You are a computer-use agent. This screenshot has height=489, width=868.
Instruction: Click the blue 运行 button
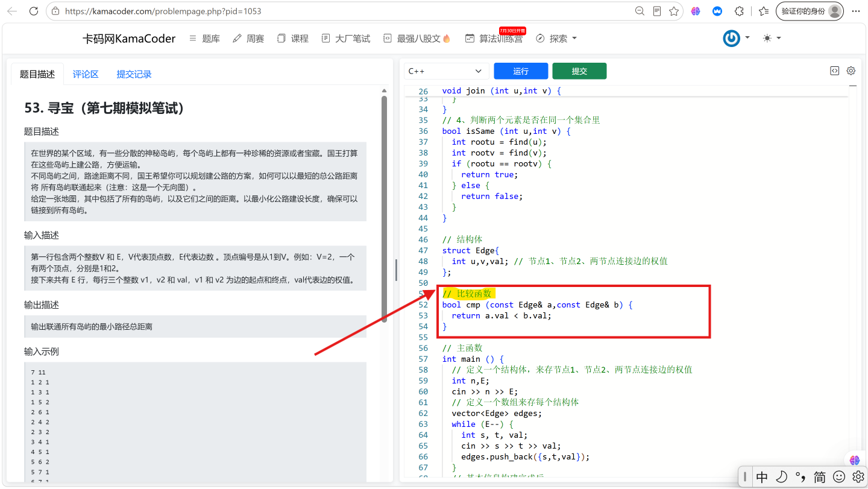pyautogui.click(x=521, y=71)
